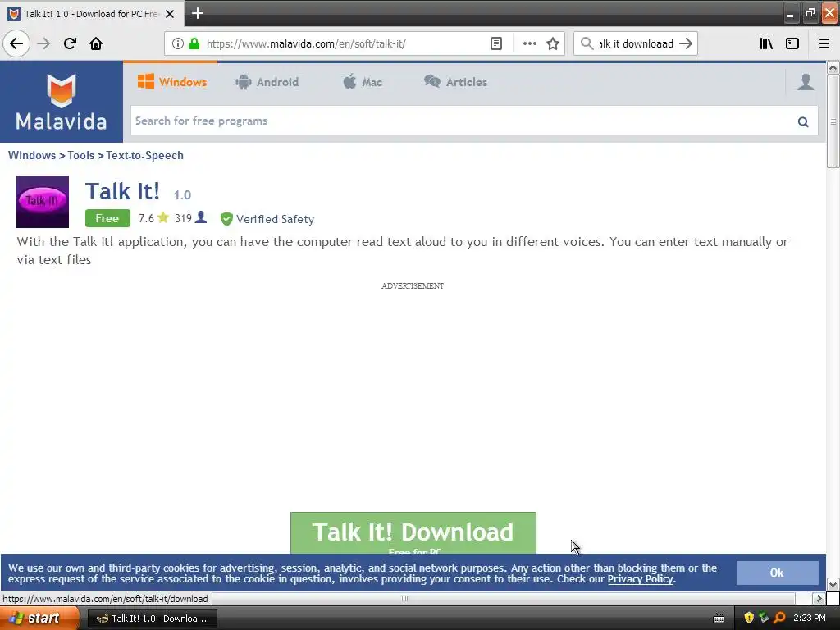Screen dimensions: 840x630
Task: Click the yellow rating star
Action: click(163, 217)
